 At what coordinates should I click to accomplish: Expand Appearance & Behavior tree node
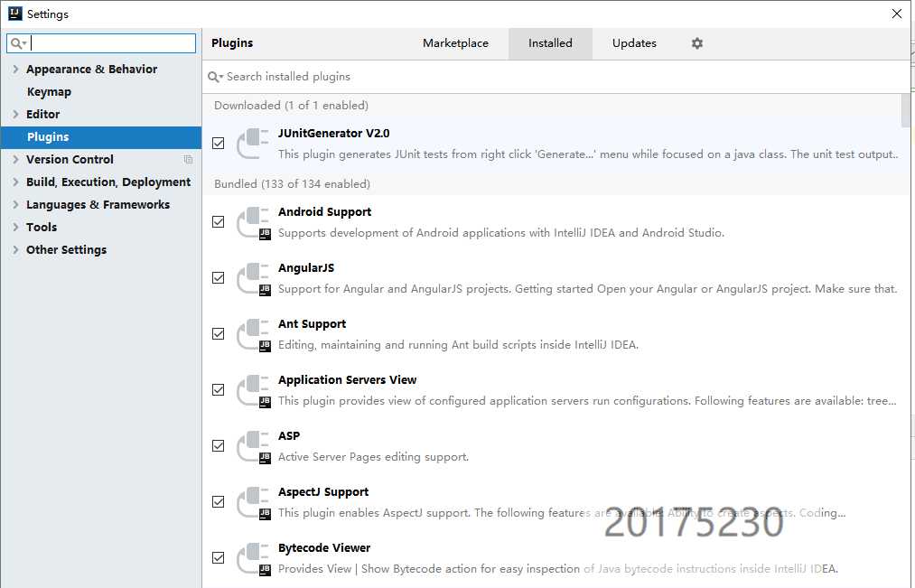click(x=15, y=69)
